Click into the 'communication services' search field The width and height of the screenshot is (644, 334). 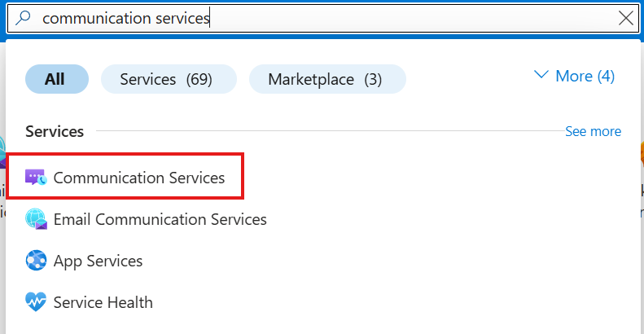pos(326,18)
